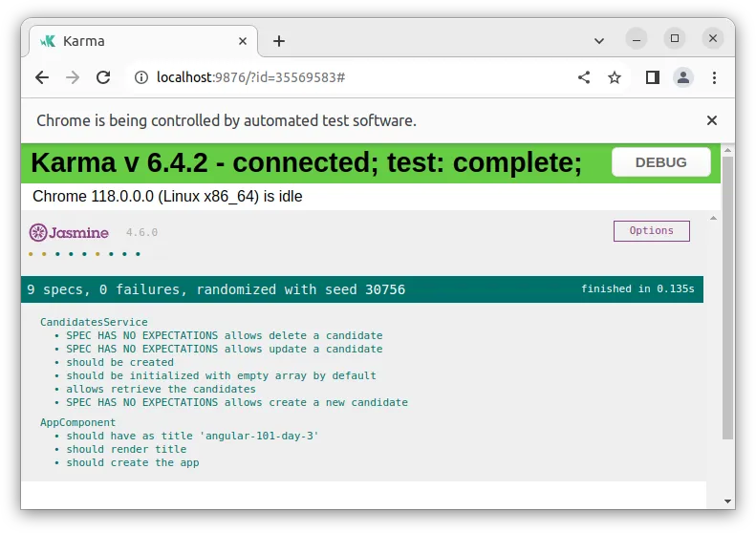Click the Karma v 6.4.2 banner title
Image resolution: width=756 pixels, height=533 pixels.
[x=306, y=163]
